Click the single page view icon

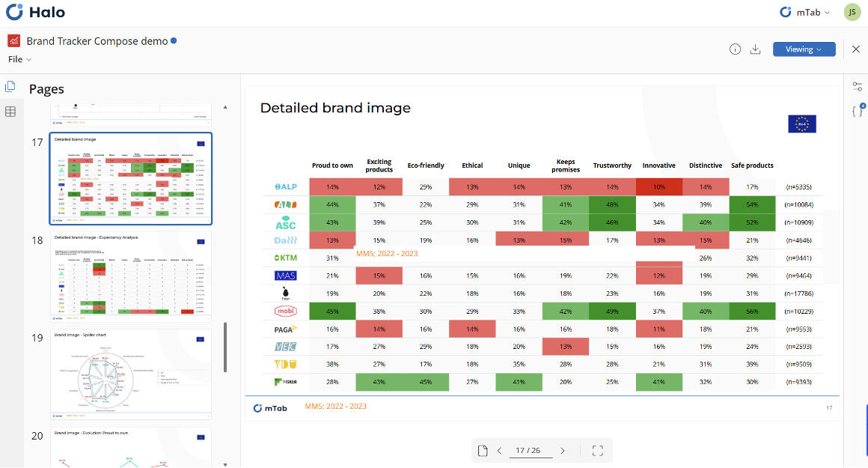click(483, 451)
